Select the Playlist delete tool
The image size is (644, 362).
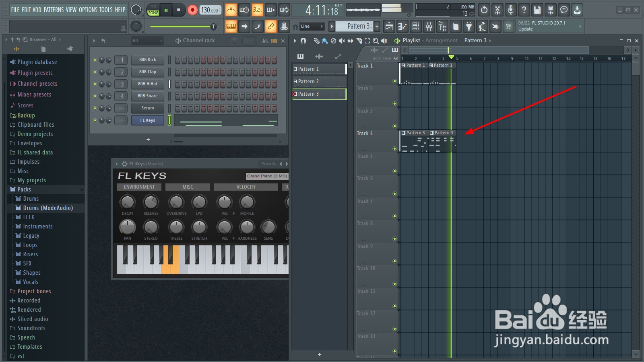click(x=333, y=41)
